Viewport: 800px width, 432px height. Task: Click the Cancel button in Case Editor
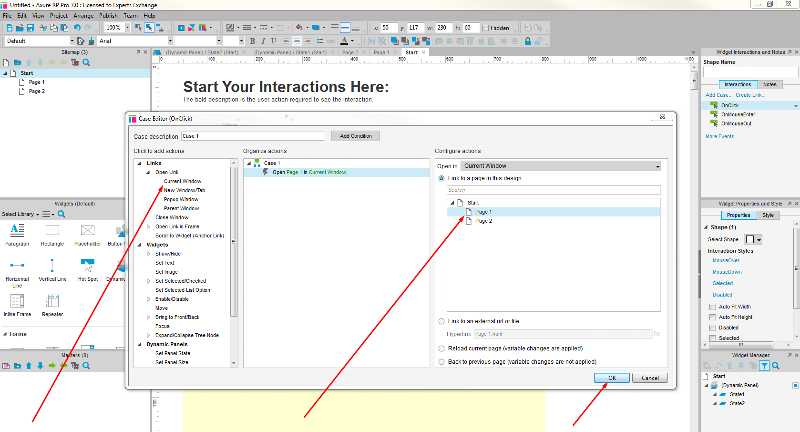coord(650,378)
